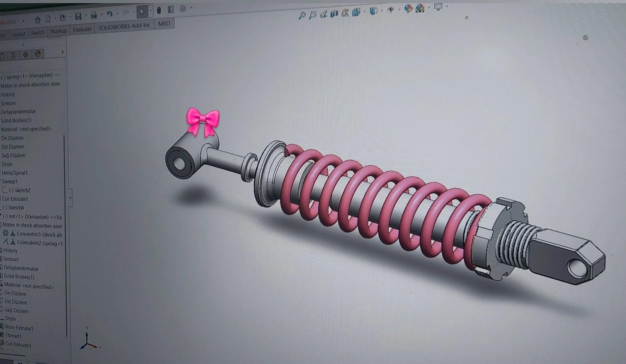Image resolution: width=626 pixels, height=364 pixels.
Task: Open the dropdown arrow beside New document
Action: click(x=55, y=18)
